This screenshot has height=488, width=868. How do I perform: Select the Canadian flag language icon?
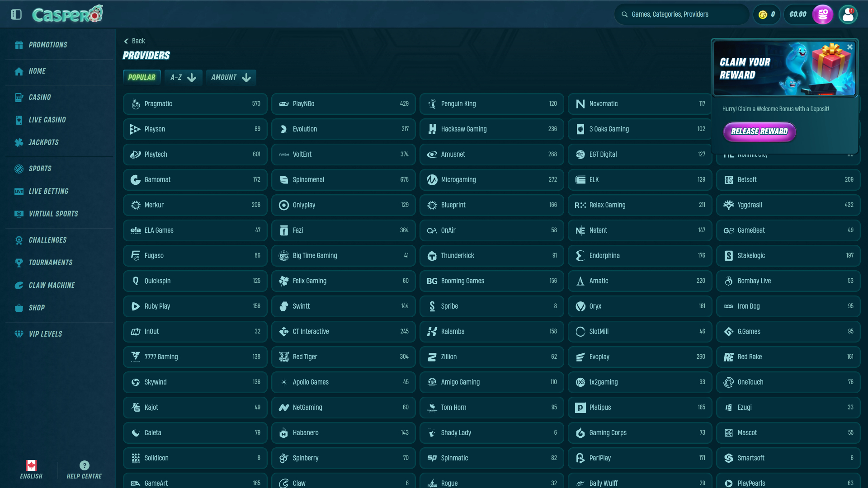point(31,465)
